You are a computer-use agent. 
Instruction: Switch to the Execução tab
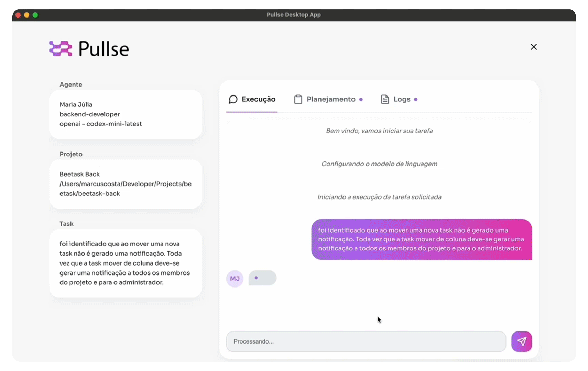[252, 99]
